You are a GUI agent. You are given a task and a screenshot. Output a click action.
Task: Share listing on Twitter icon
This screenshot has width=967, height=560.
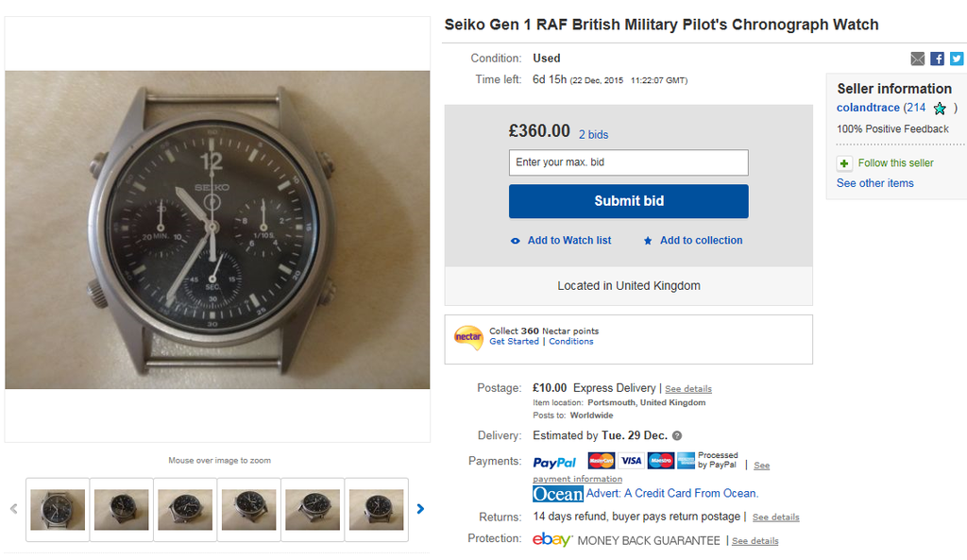click(956, 59)
